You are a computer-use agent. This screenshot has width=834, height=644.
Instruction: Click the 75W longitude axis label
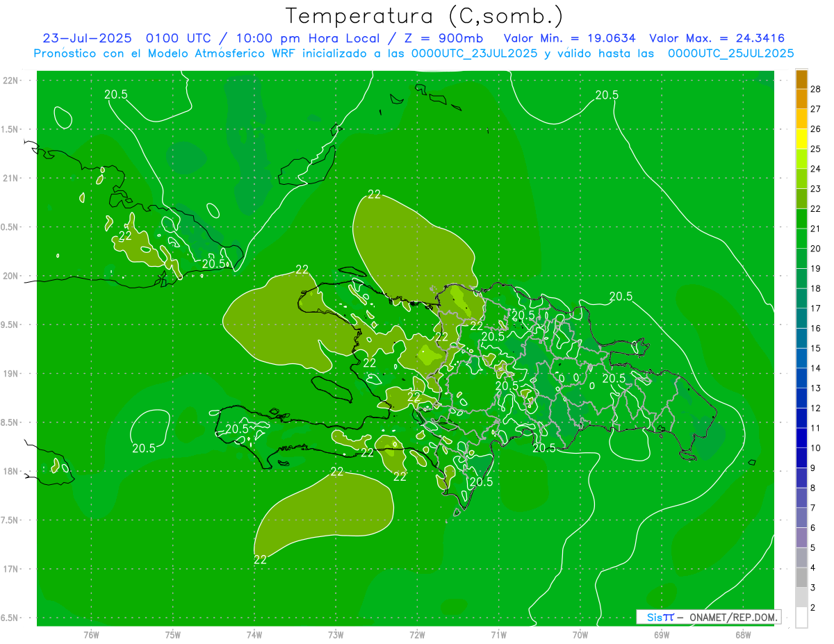(173, 634)
